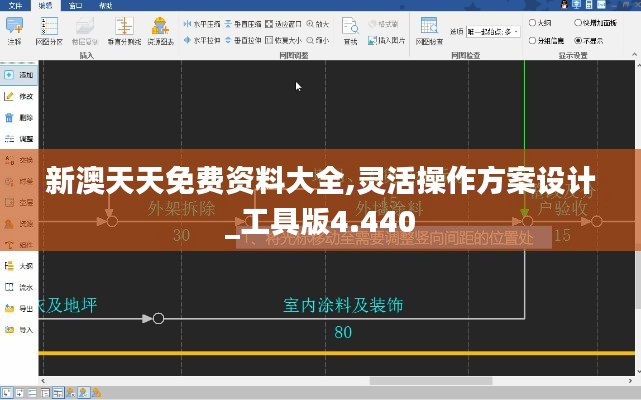The image size is (641, 400).
Task: Click the thick yellow horizontal line
Action: pyautogui.click(x=337, y=353)
